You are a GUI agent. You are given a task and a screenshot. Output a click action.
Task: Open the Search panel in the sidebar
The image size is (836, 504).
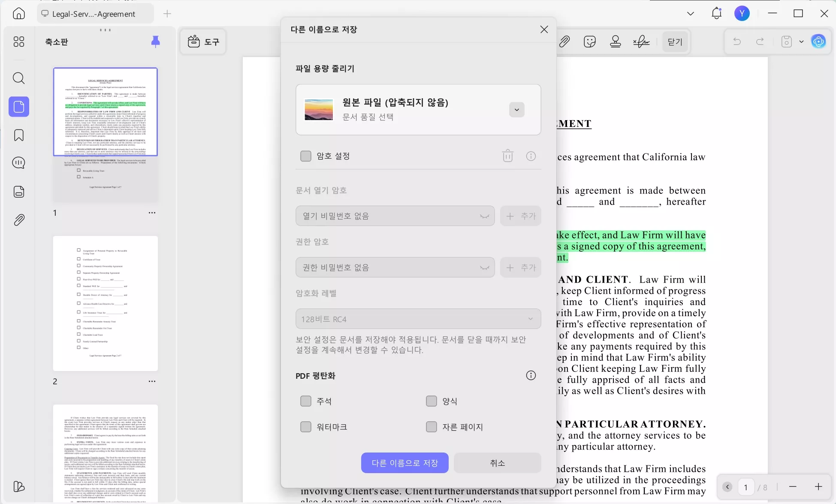[18, 78]
